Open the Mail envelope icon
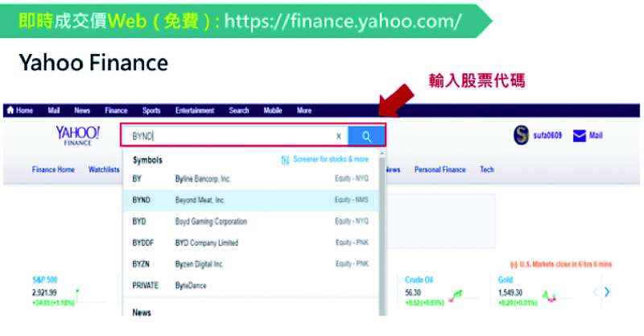This screenshot has width=644, height=336. (x=579, y=135)
